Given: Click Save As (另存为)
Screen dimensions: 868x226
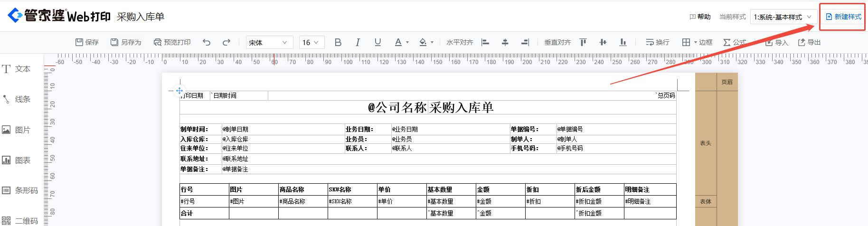Looking at the screenshot, I should click(x=126, y=42).
